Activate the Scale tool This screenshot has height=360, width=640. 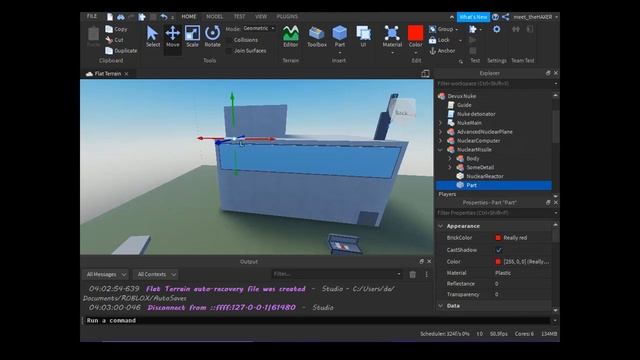(192, 36)
